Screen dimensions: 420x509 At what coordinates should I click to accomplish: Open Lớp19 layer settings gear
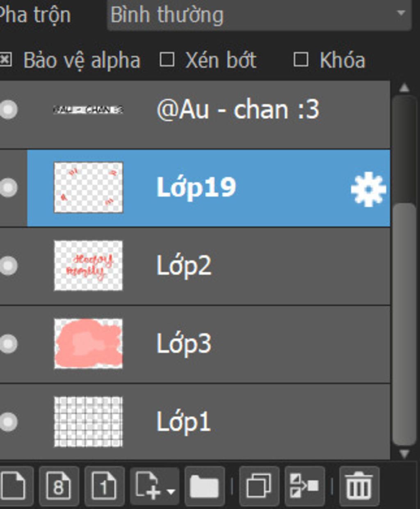click(368, 189)
